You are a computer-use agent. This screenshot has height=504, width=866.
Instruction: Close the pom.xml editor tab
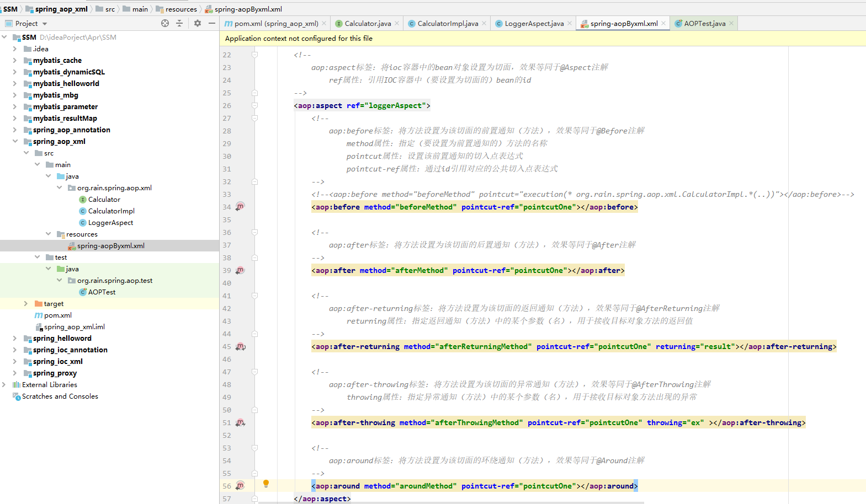[324, 23]
